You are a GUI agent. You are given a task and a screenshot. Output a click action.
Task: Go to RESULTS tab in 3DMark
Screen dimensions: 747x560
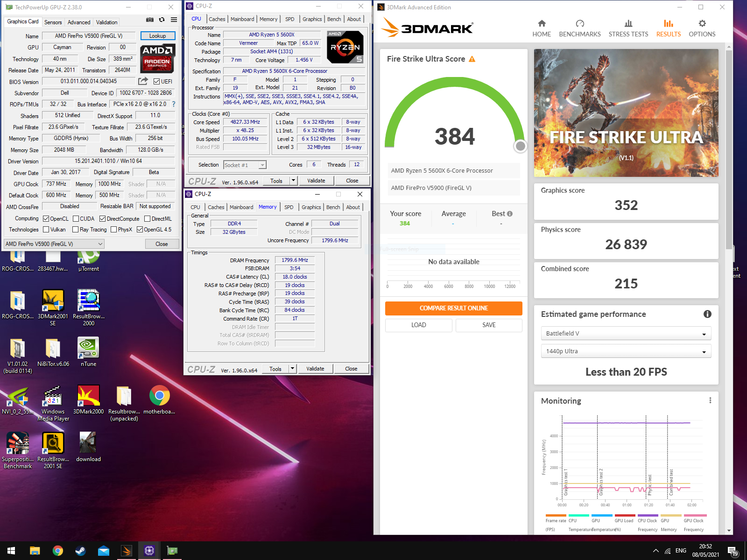669,28
